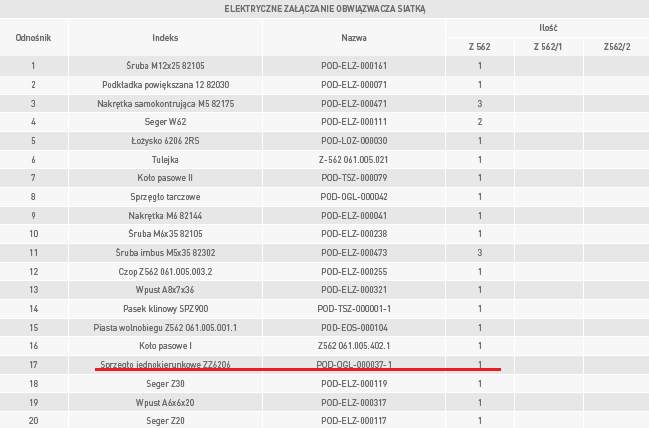The width and height of the screenshot is (649, 428).
Task: Click part code POD-ELZ-000473
Action: point(354,252)
